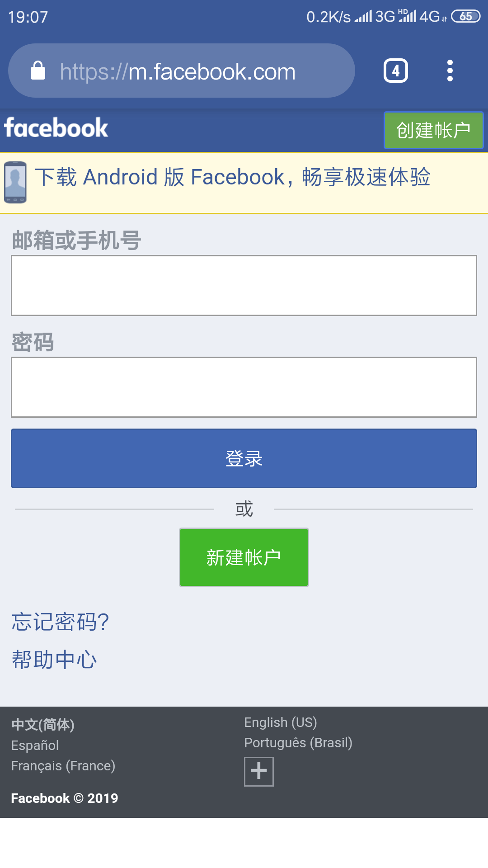Tap the battery indicator in status bar
The height and width of the screenshot is (868, 488).
pos(466,17)
